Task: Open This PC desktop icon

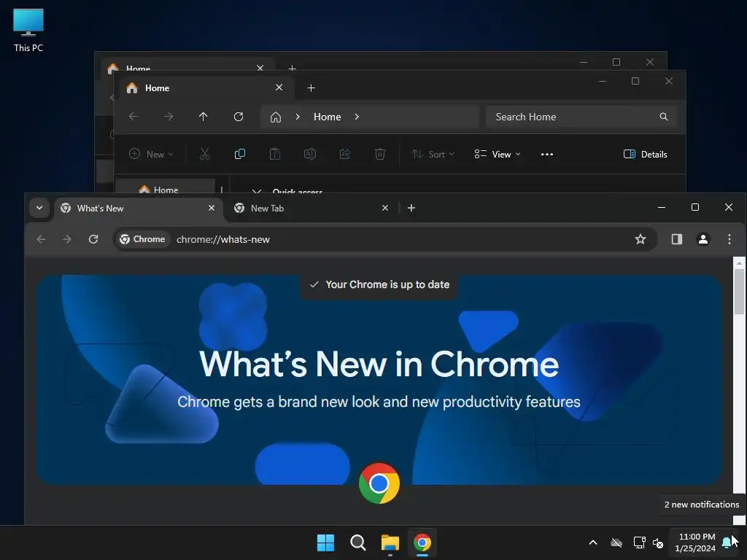Action: pyautogui.click(x=28, y=30)
